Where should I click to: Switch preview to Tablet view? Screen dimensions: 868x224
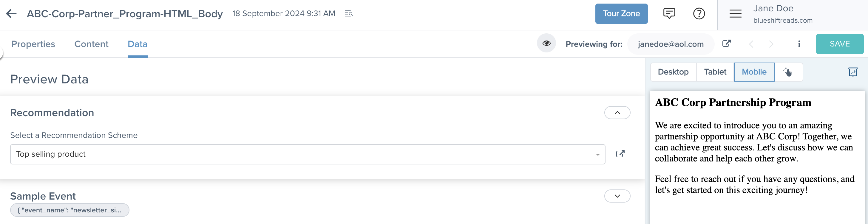(715, 72)
